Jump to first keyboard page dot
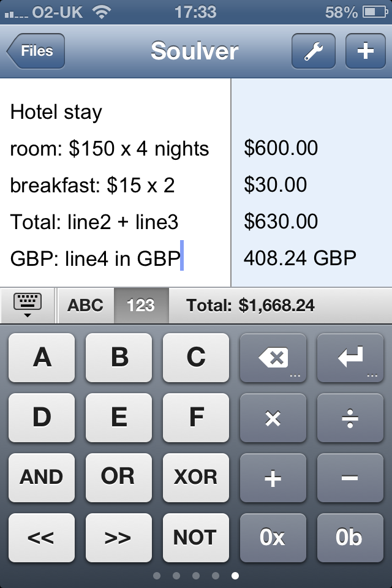Viewport: 392px width, 588px height. click(157, 576)
